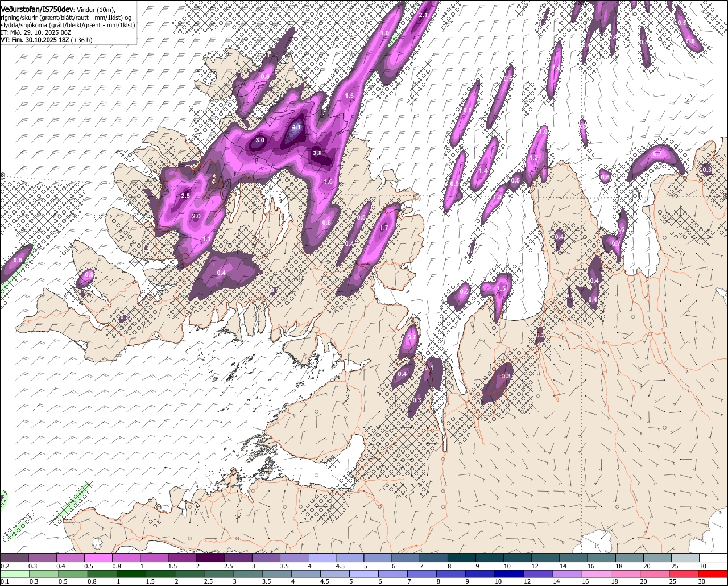This screenshot has width=728, height=586.
Task: Click the 1.3 precipitation value on the map
Action: tap(497, 197)
